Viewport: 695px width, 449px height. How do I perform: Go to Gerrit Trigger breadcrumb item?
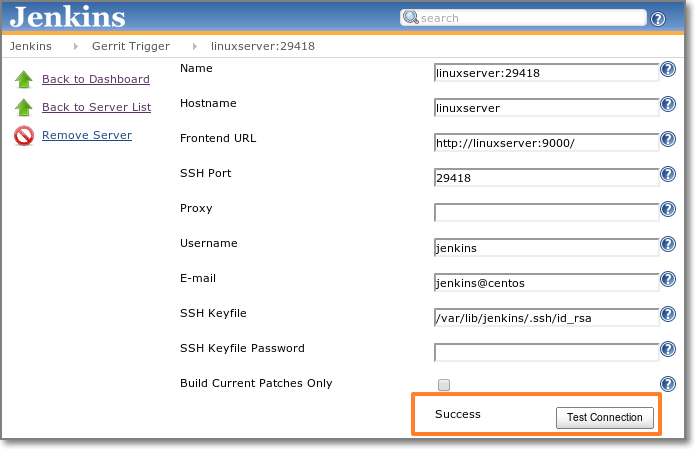click(x=131, y=46)
